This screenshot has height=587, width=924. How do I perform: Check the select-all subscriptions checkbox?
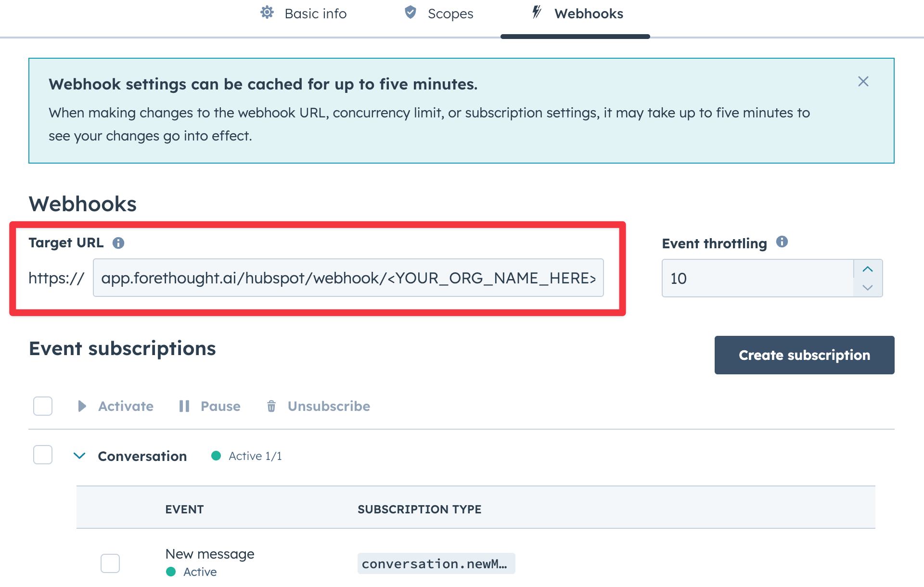point(43,406)
